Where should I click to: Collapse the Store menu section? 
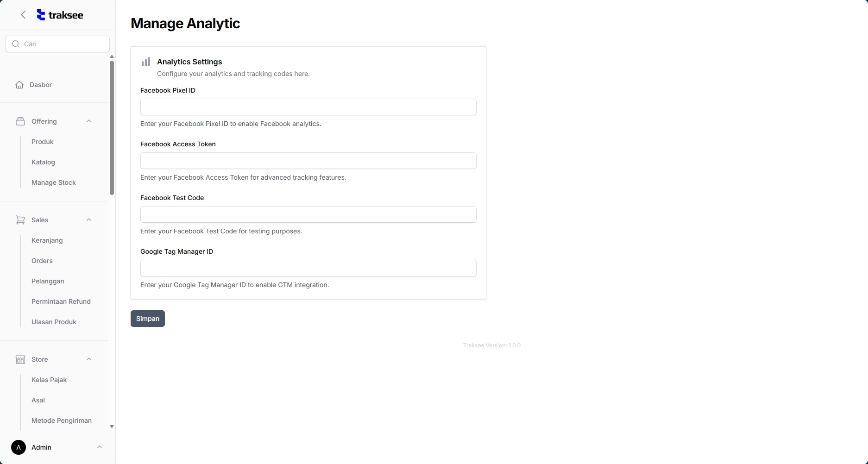point(89,359)
